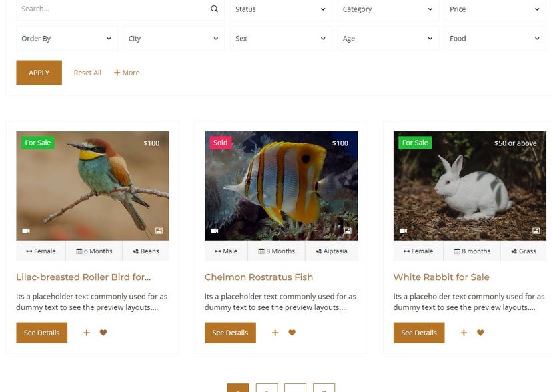This screenshot has height=392, width=553.
Task: Click the Beans food tag
Action: tap(146, 251)
